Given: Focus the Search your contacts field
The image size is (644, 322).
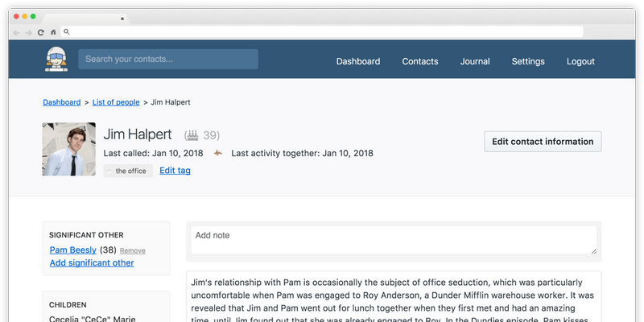Looking at the screenshot, I should (168, 59).
